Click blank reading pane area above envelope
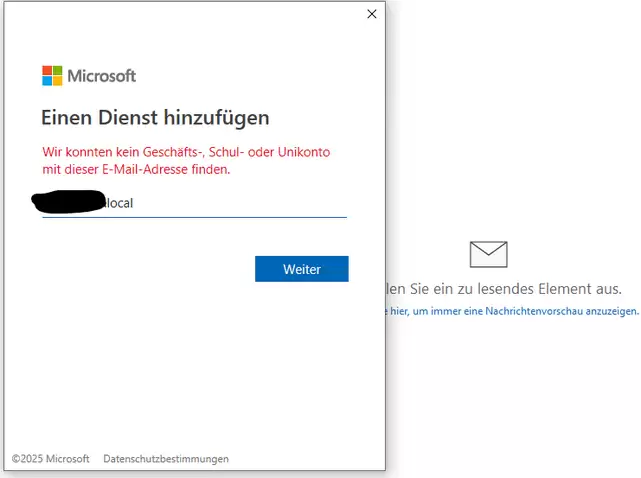Screen dimensions: 641x478 (511, 123)
